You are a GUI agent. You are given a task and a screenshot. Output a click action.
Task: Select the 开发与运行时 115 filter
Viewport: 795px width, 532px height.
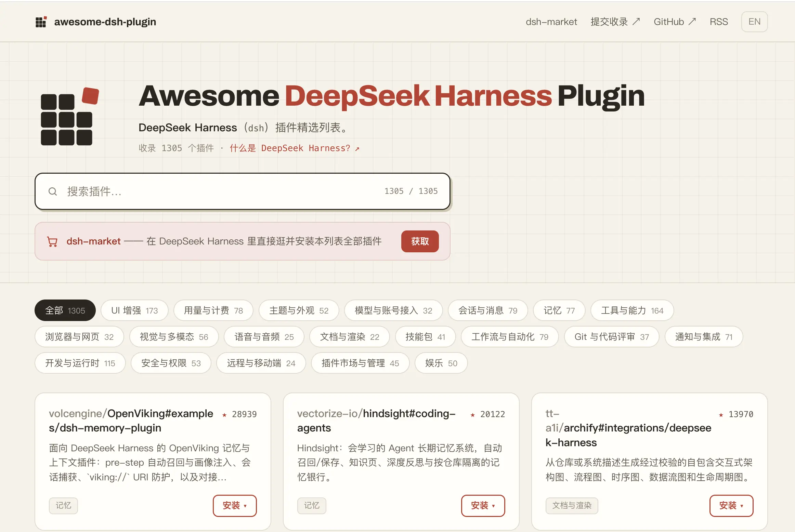pos(80,363)
